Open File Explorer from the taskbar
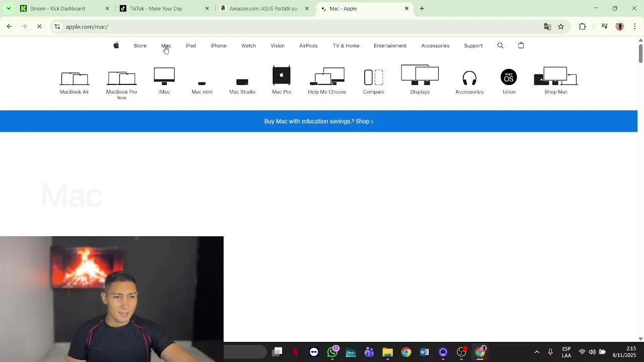This screenshot has width=644, height=362. click(x=387, y=352)
